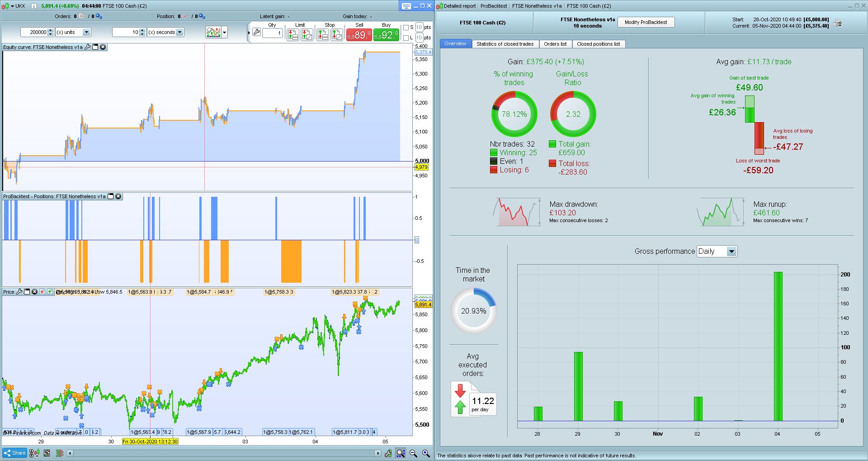Toggle the auto-zoom magnifier icon
Screen dimensions: 868x461
pyautogui.click(x=401, y=453)
